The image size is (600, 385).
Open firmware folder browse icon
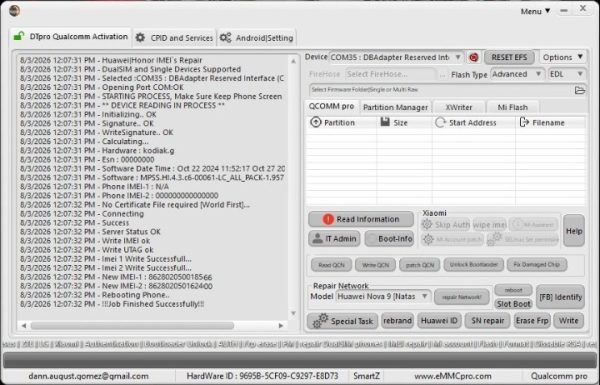coord(580,90)
